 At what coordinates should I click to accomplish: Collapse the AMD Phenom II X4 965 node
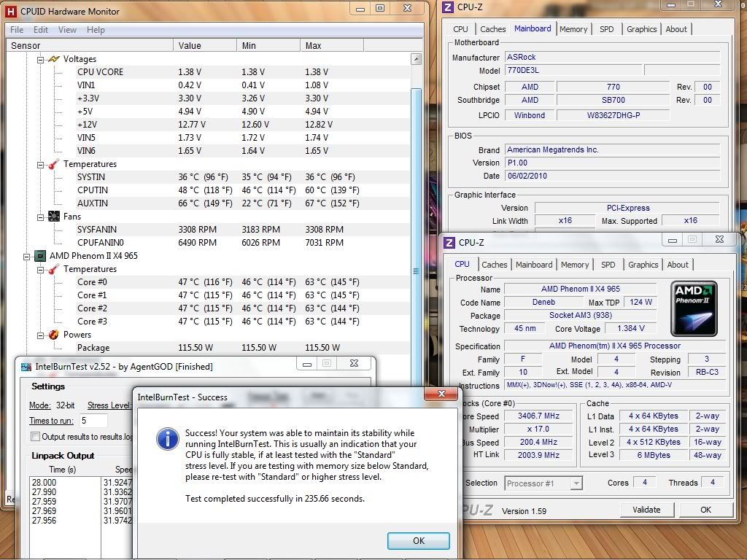click(27, 257)
